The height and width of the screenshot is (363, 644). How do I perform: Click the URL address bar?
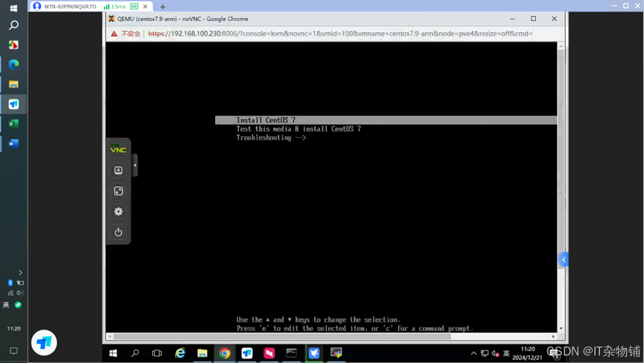click(340, 34)
